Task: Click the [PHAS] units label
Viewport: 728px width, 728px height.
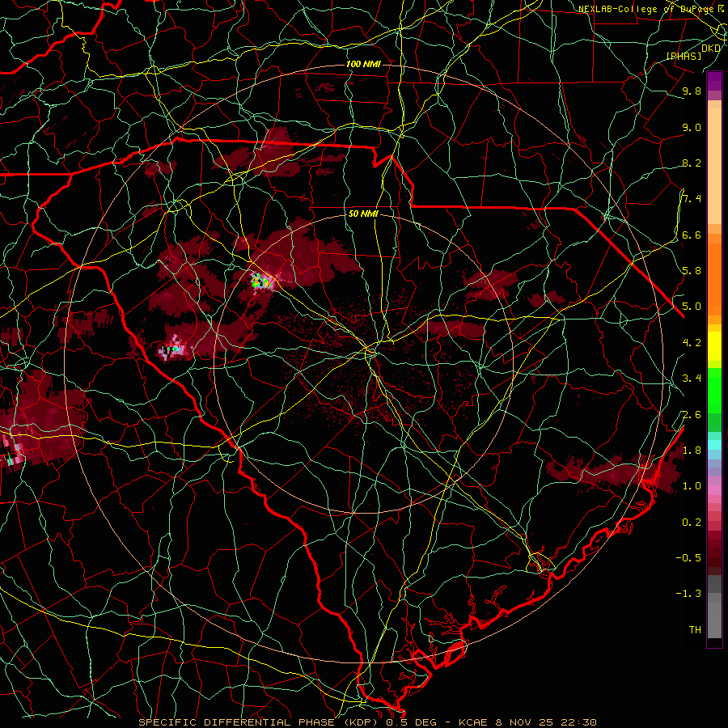Action: click(684, 57)
